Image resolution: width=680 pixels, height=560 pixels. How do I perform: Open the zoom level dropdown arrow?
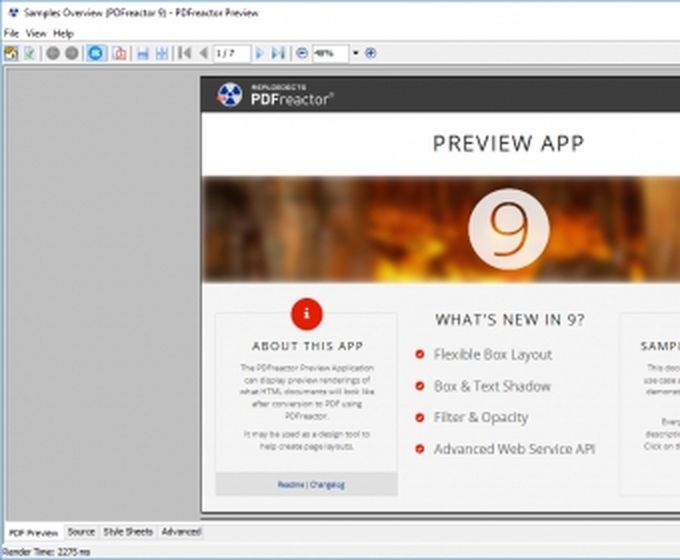[356, 53]
